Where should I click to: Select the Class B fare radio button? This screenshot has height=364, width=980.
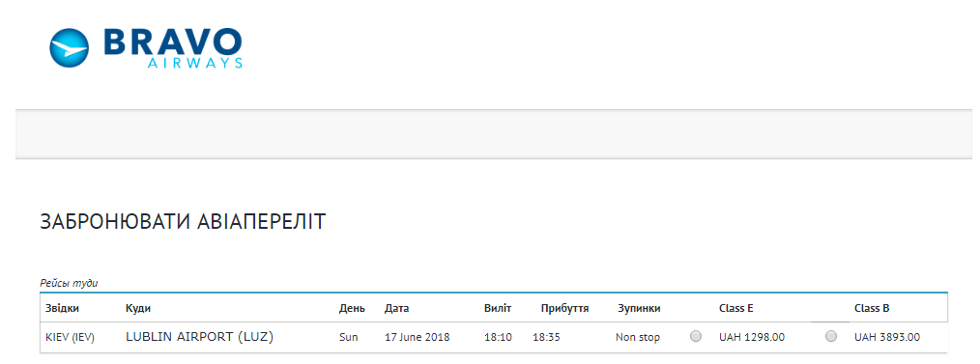pos(830,337)
